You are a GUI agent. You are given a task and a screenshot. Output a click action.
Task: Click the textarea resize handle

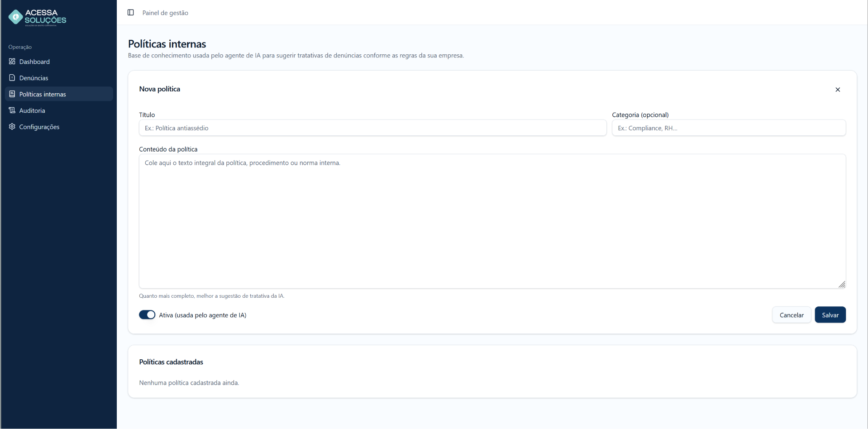842,285
